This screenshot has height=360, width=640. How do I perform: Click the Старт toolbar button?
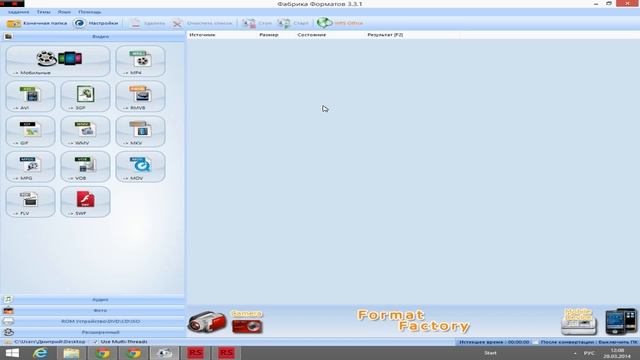(293, 23)
